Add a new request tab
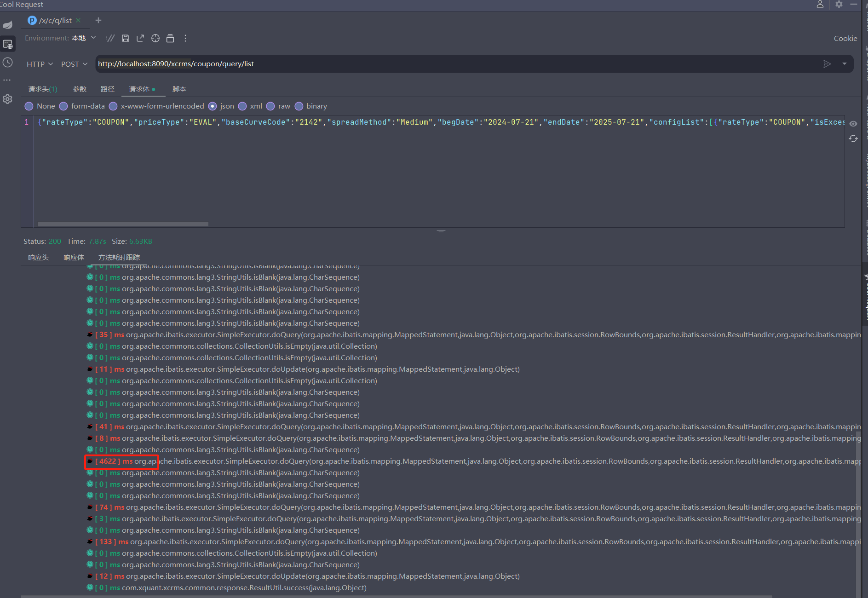Screen dimensions: 868x598 (x=98, y=20)
